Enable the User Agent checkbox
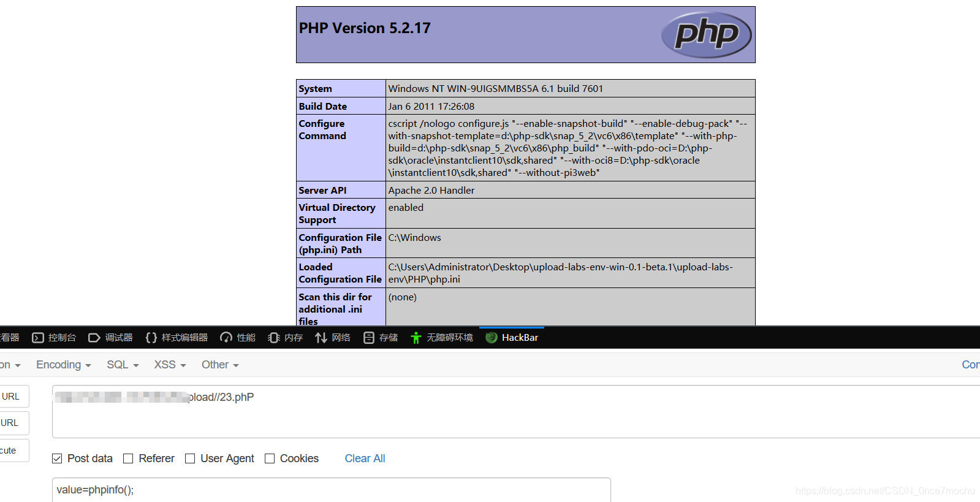Screen dimensions: 980x502 click(190, 458)
